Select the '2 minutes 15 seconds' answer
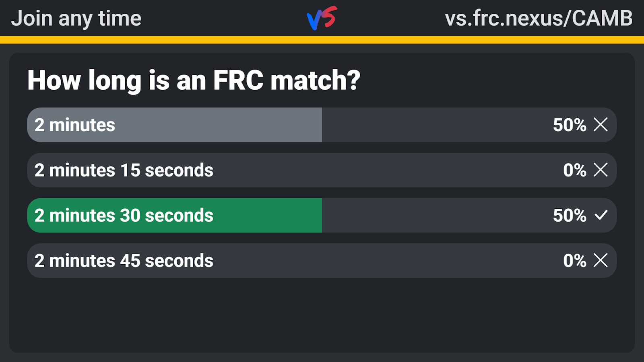 tap(322, 170)
